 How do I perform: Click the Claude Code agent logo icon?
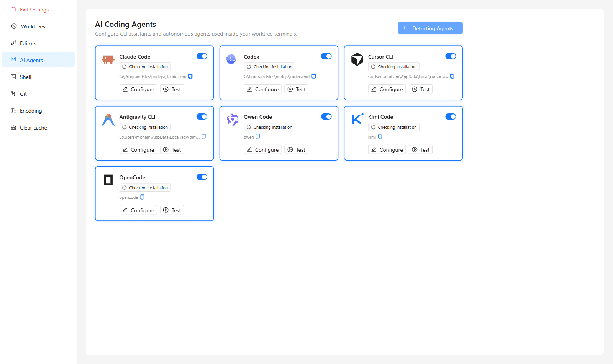point(108,59)
